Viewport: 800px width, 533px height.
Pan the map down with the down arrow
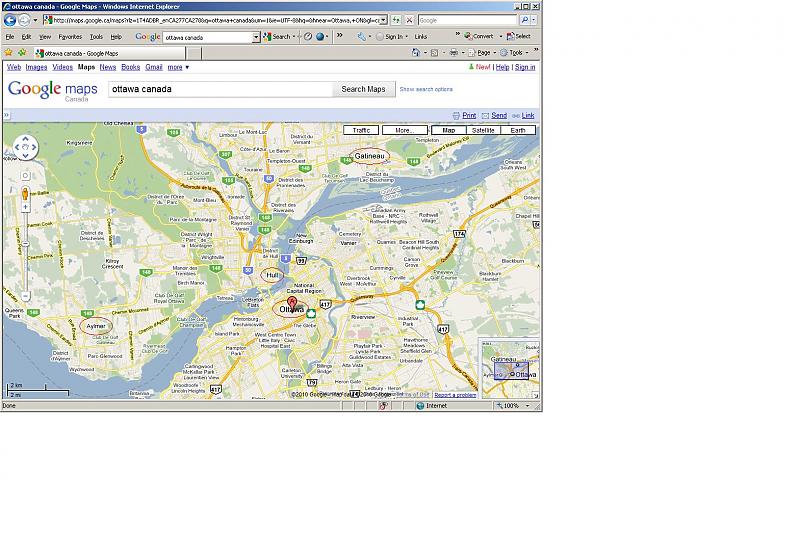[26, 155]
